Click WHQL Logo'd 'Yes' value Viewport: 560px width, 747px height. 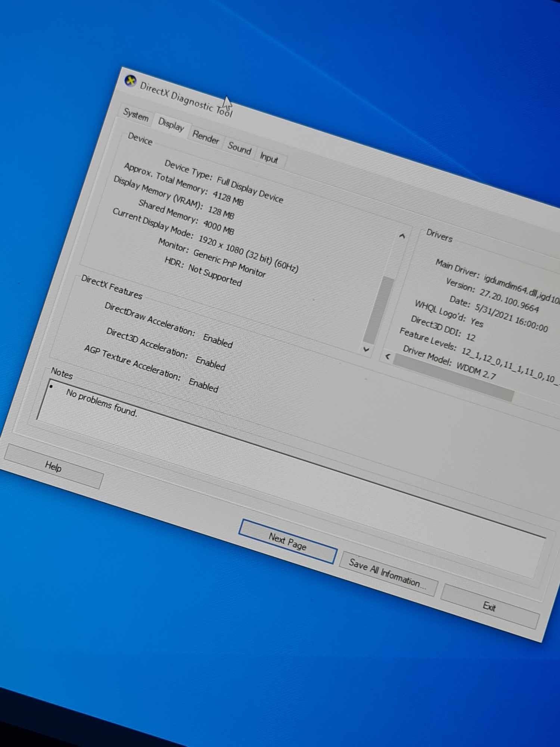point(477,322)
